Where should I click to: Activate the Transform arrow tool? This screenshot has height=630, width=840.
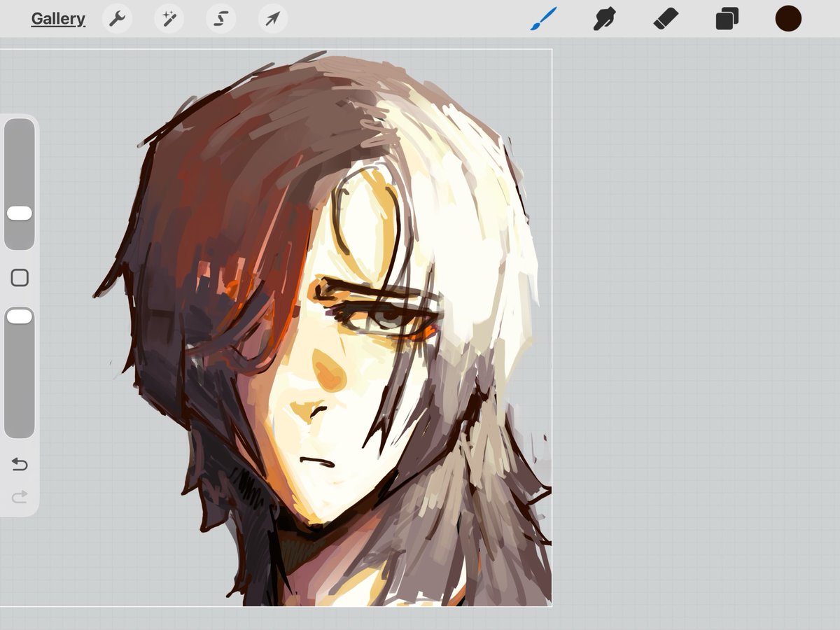272,19
